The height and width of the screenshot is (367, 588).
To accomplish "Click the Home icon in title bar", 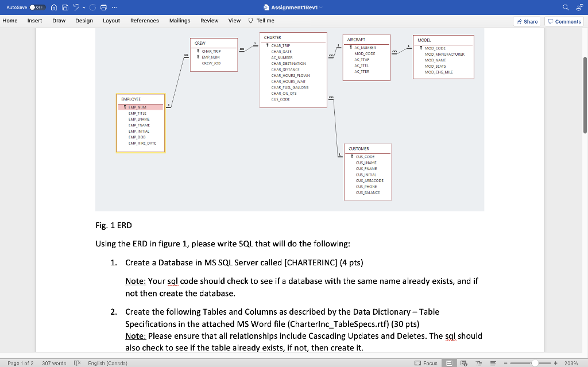I will point(54,7).
